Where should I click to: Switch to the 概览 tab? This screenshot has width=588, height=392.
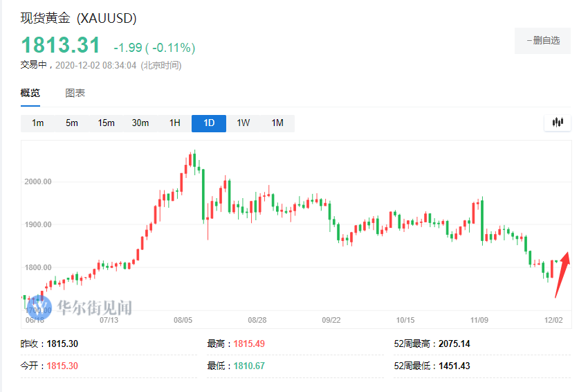(30, 93)
